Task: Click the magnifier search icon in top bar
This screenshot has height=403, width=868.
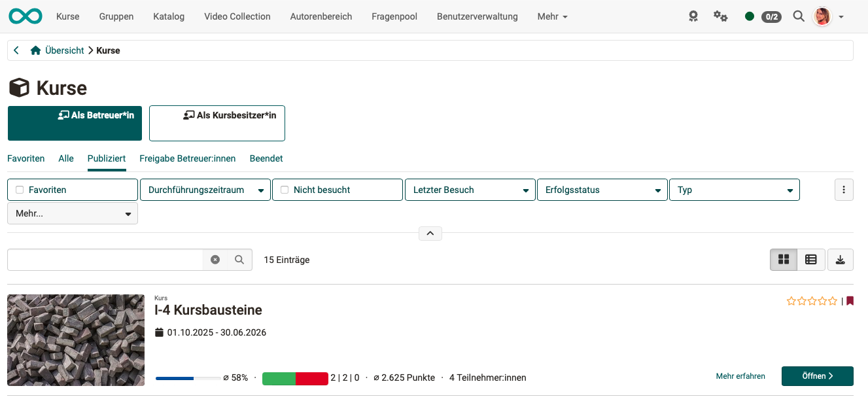Action: [x=798, y=16]
